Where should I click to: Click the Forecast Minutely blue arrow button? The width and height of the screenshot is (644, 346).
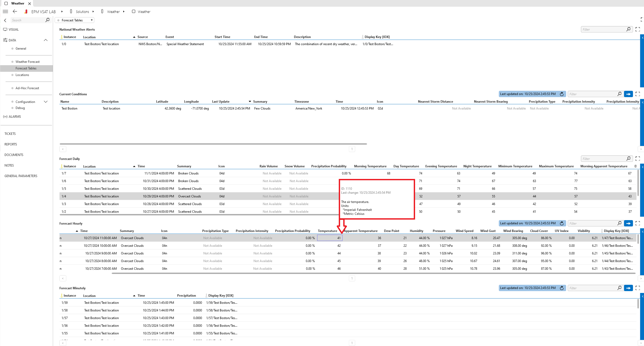click(x=628, y=288)
